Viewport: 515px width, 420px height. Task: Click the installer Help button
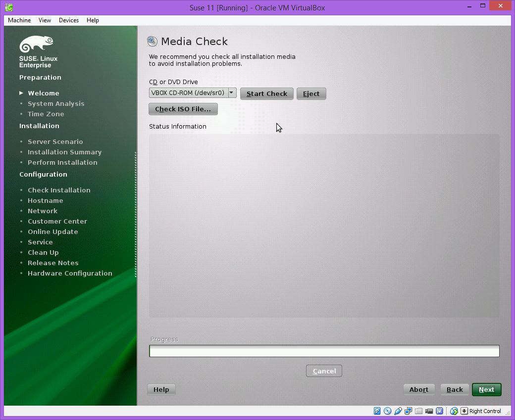161,389
